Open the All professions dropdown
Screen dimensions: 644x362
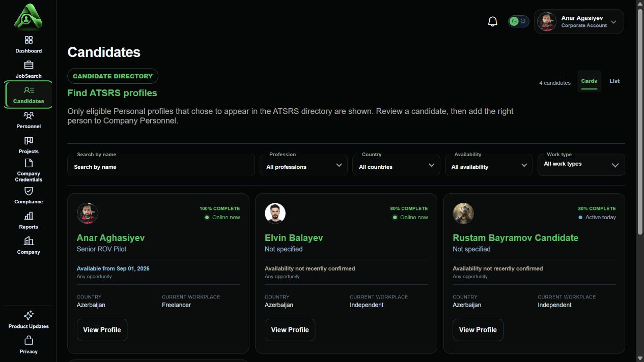point(303,166)
